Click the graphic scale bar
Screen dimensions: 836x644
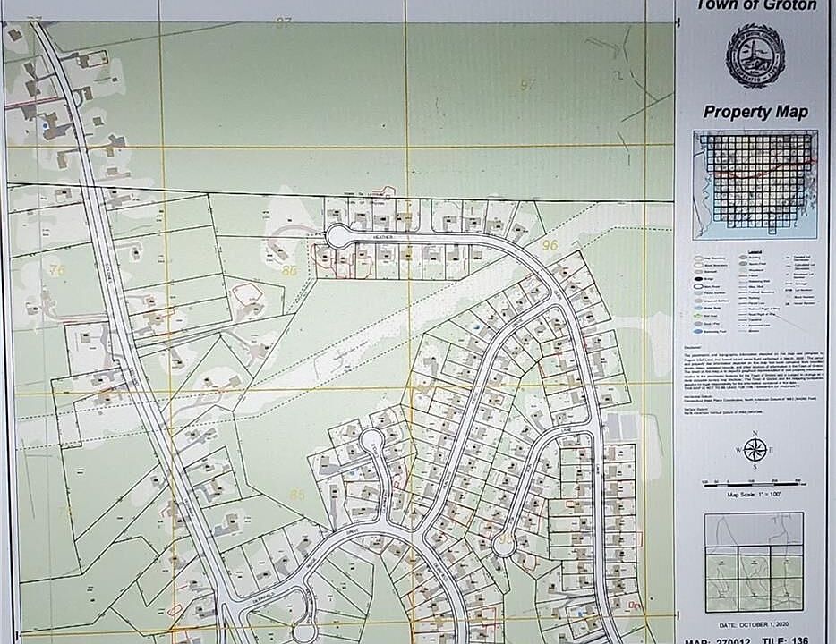click(x=754, y=483)
